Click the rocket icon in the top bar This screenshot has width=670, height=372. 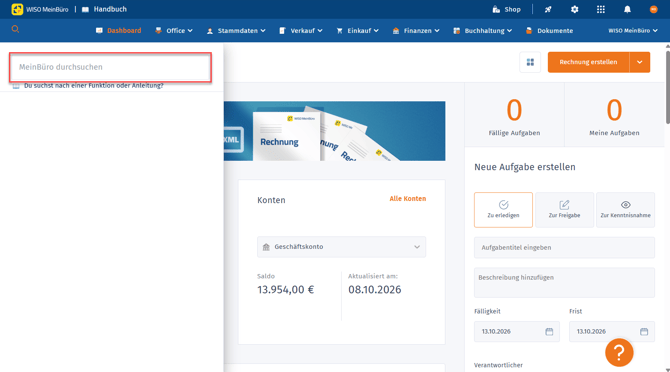[548, 9]
